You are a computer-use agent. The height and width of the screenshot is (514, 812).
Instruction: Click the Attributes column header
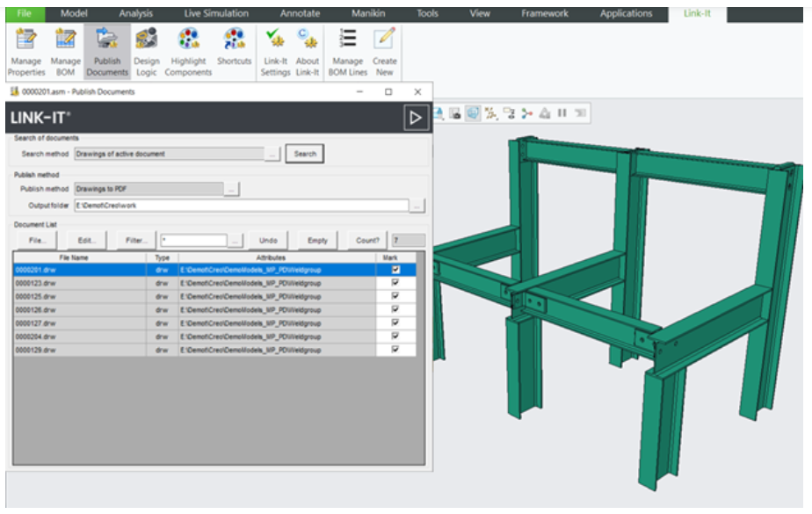(x=277, y=257)
